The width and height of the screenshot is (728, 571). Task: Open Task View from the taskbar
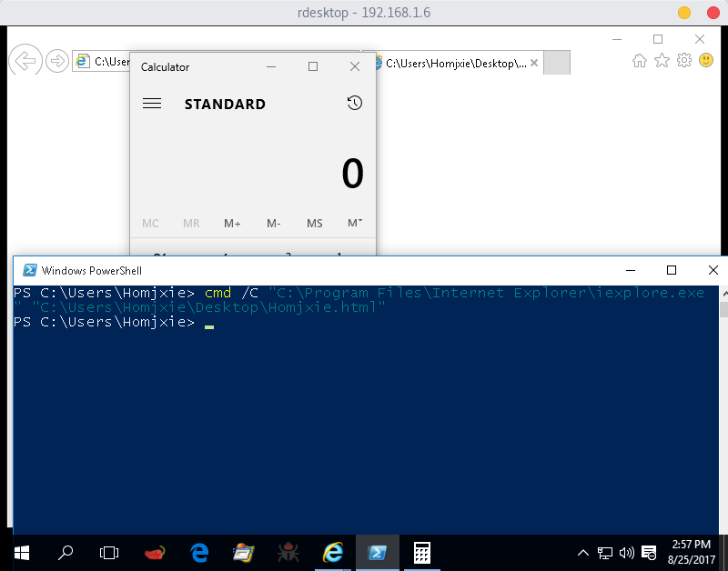click(108, 552)
